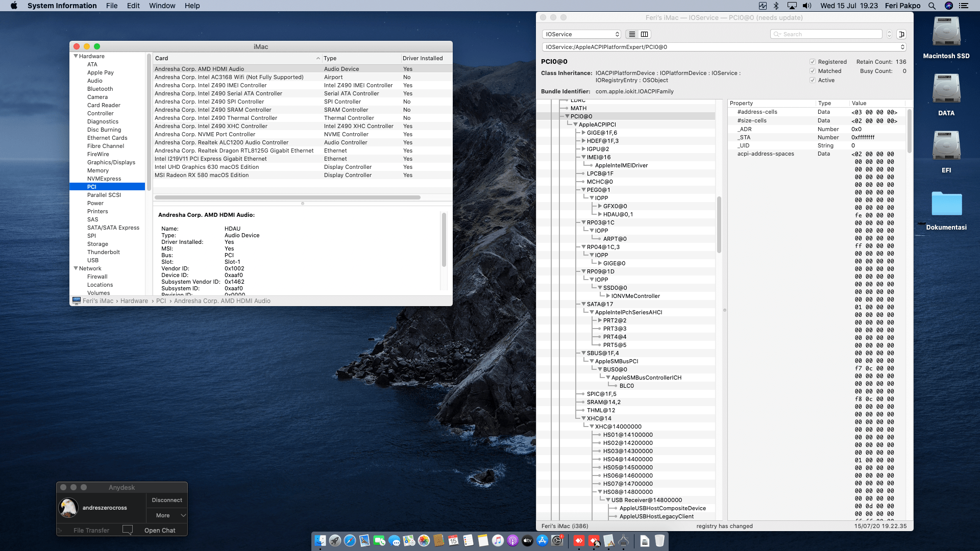Click Spotlight search icon in menu bar
Viewport: 980px width, 551px height.
pyautogui.click(x=932, y=6)
